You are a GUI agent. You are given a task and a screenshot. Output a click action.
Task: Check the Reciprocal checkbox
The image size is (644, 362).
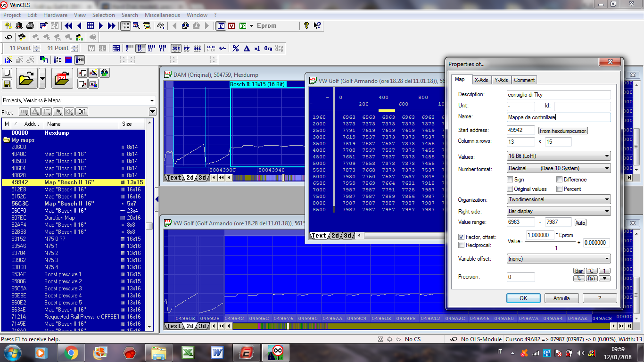click(x=462, y=245)
